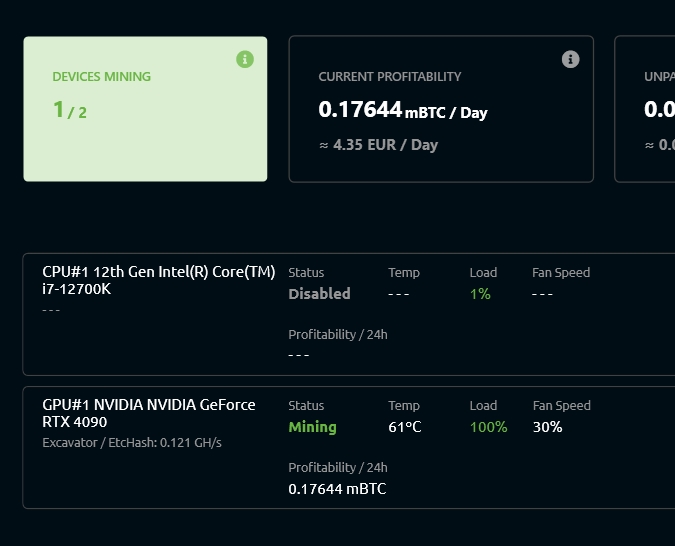This screenshot has width=675, height=546.
Task: Click the DEVICES MINING heading
Action: pyautogui.click(x=102, y=77)
